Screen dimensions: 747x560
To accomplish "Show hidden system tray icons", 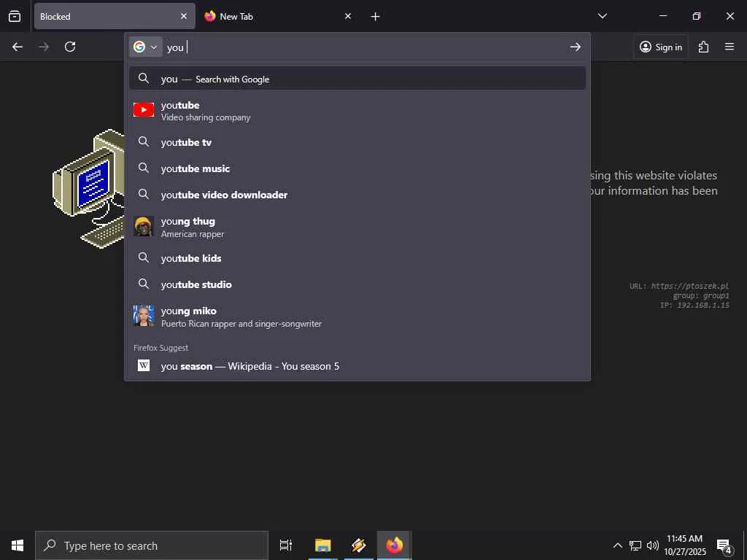I will (617, 545).
